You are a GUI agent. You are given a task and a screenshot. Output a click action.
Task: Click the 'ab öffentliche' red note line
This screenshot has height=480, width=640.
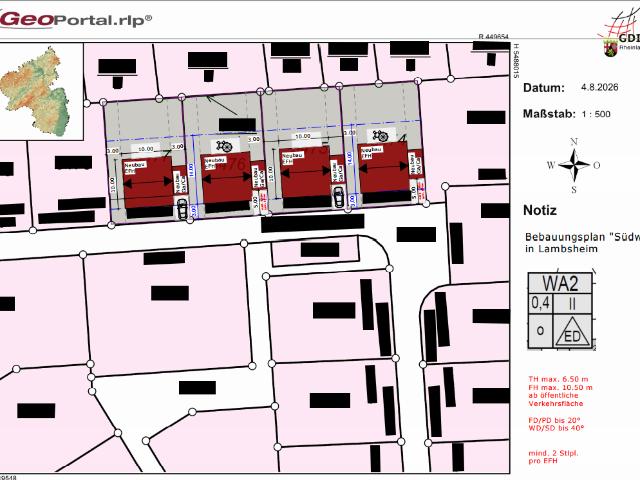553,396
